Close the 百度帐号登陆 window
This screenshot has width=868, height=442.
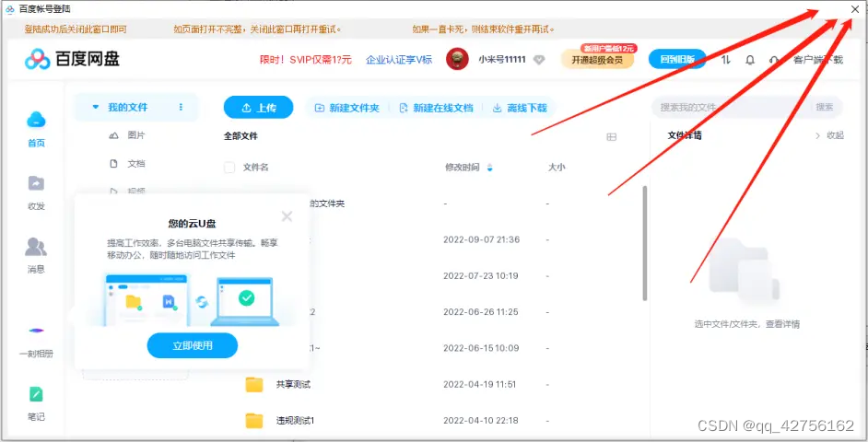(855, 9)
